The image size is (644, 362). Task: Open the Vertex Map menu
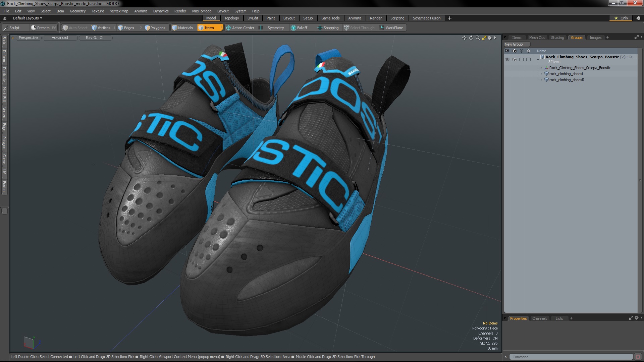coord(119,11)
